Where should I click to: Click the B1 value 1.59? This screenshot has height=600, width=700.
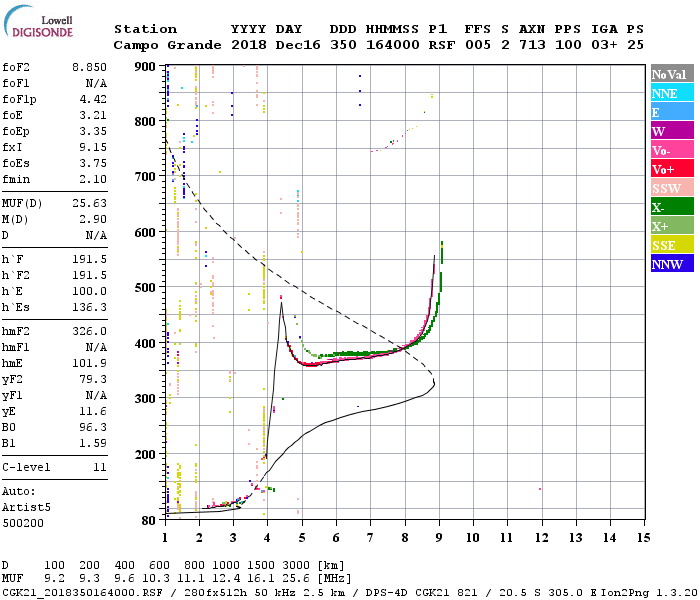[93, 444]
